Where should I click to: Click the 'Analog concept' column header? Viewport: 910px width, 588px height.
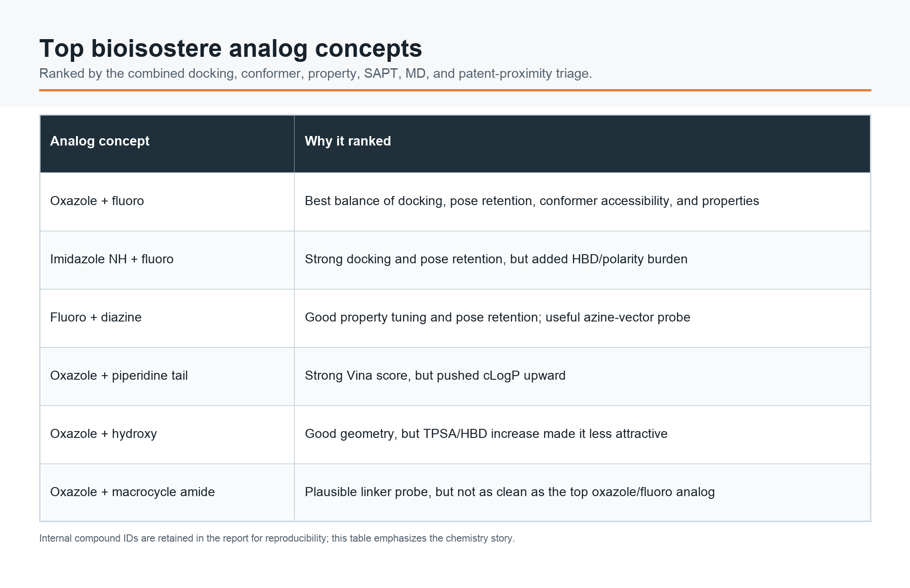[167, 144]
